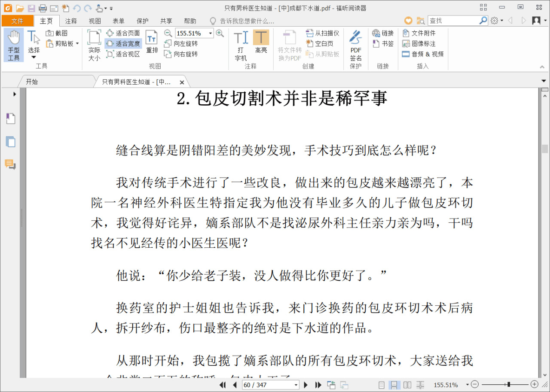This screenshot has height=392, width=550.
Task: Click the Open folder icon in quick access
Action: click(x=20, y=8)
